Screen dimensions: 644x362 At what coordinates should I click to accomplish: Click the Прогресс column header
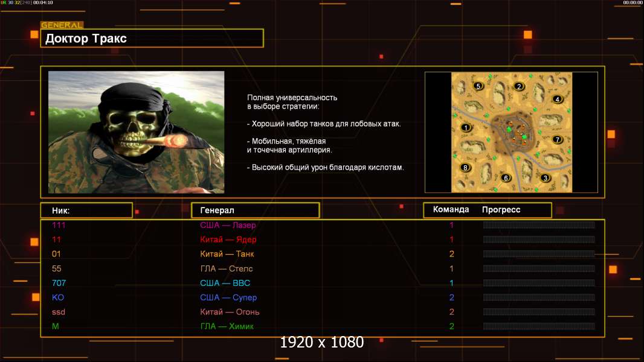pos(501,209)
